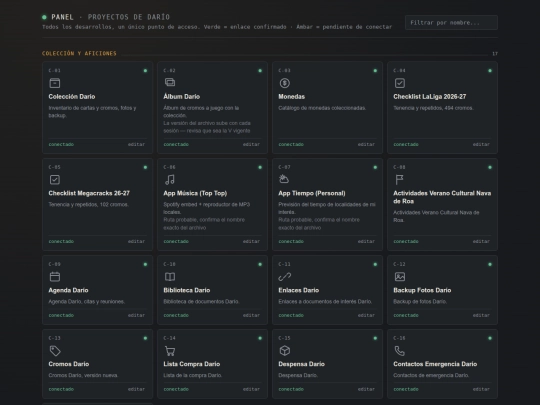Click the shopping cart icon on Lista Compra Darío
Image resolution: width=540 pixels, height=405 pixels.
coord(170,351)
